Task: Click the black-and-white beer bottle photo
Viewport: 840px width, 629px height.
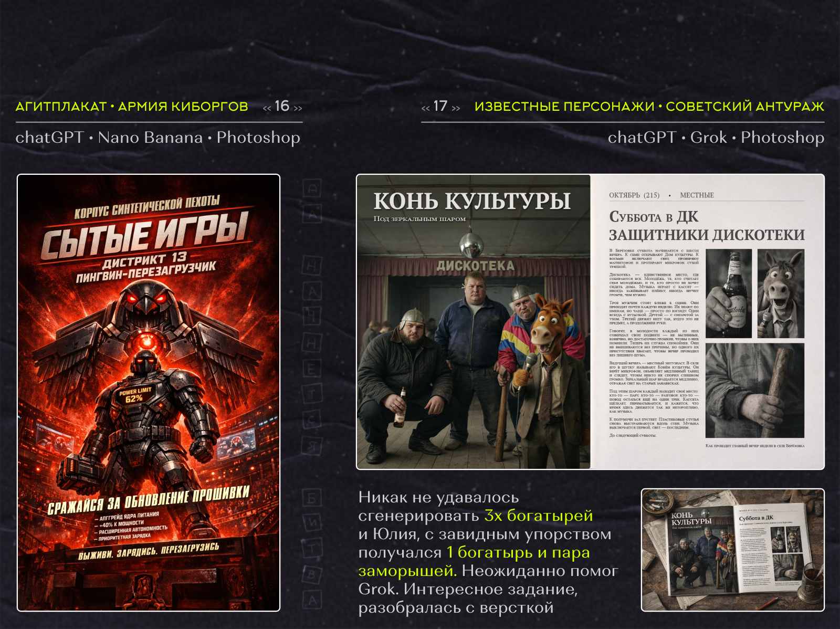Action: pyautogui.click(x=729, y=293)
